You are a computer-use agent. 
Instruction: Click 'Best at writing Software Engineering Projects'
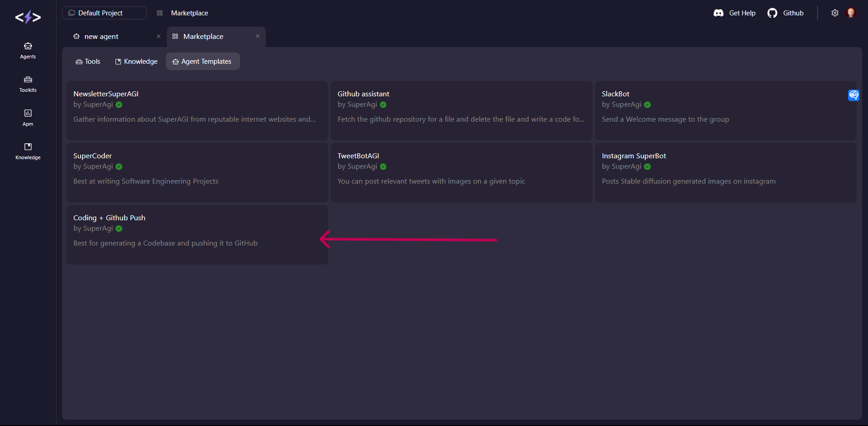point(146,181)
